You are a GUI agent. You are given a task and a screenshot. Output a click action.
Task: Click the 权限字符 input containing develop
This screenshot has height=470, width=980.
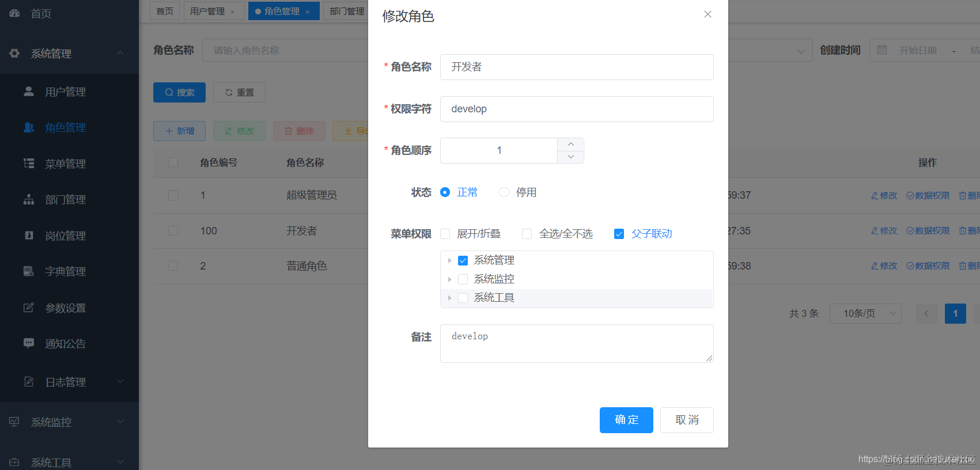[577, 109]
